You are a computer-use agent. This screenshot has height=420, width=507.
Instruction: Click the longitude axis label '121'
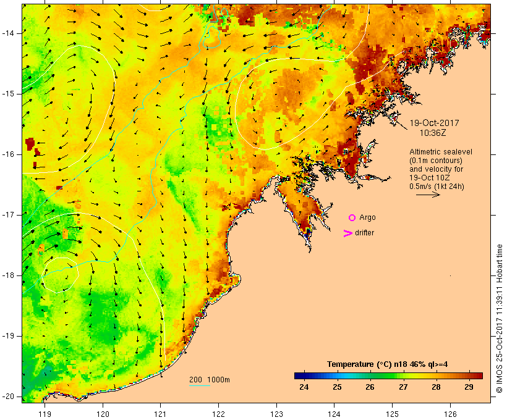(x=160, y=414)
